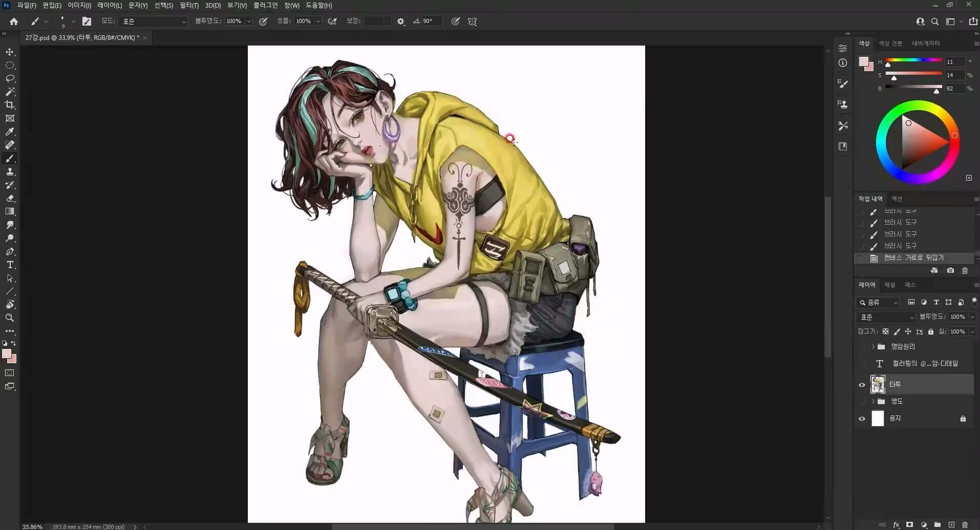Viewport: 980px width, 530px height.
Task: Create a new snapshot in History panel
Action: tap(950, 271)
